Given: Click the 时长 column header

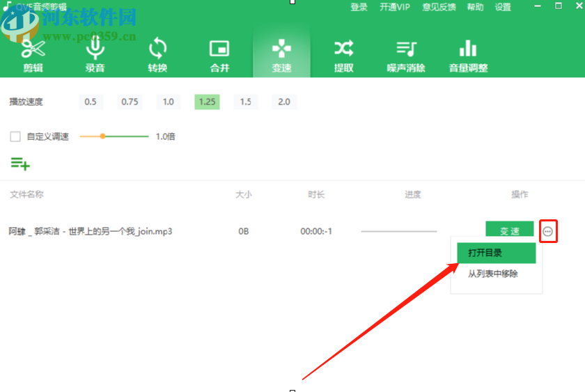Looking at the screenshot, I should point(316,194).
